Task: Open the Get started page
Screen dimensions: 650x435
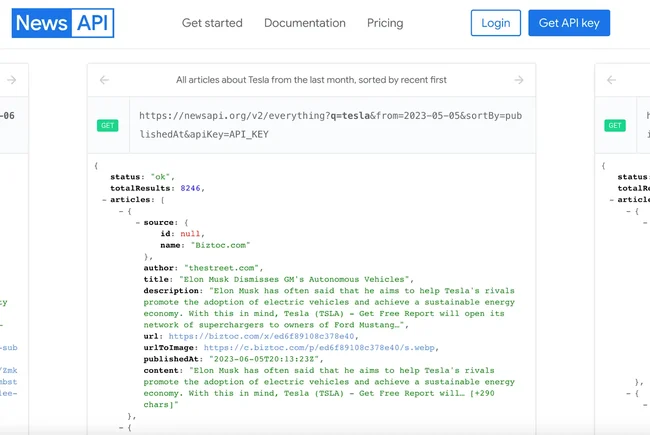Action: coord(212,23)
